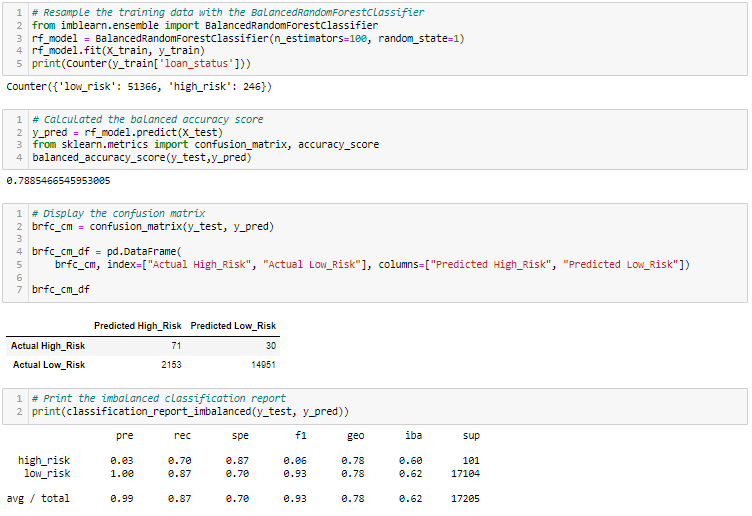
Task: Click the classification_report_imbalanced print line
Action: tap(190, 411)
